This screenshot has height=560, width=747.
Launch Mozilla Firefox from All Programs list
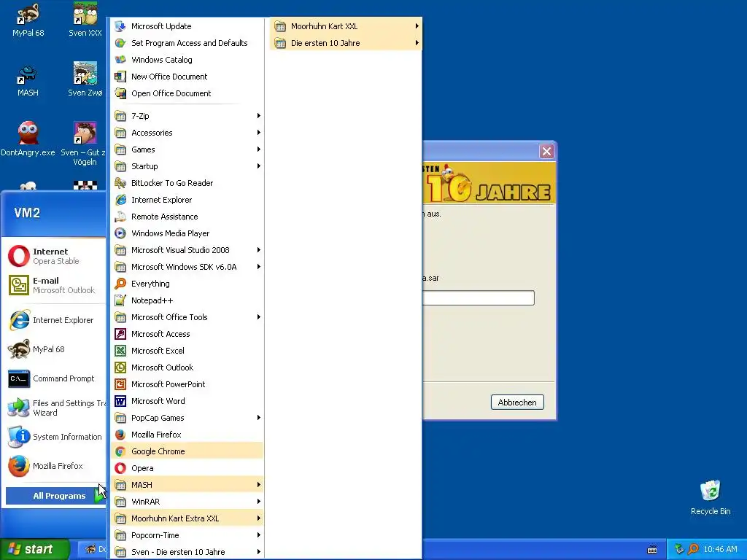(187, 435)
